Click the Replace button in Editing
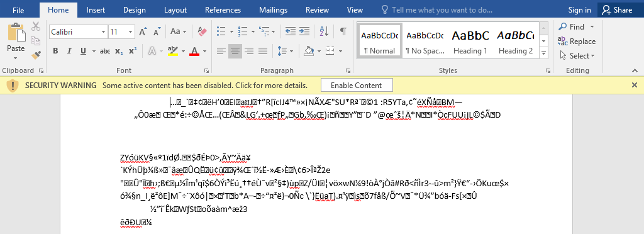This screenshot has height=234, width=644. coord(577,42)
